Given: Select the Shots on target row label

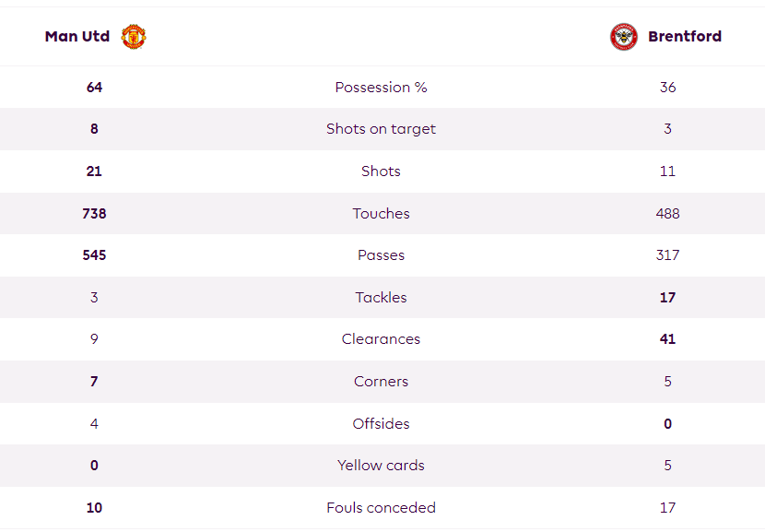Looking at the screenshot, I should tap(381, 129).
